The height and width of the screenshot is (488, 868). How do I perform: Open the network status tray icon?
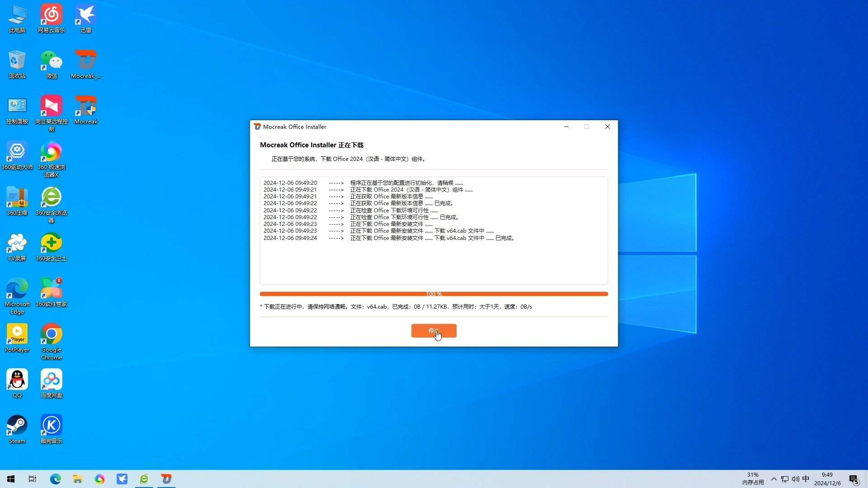[x=785, y=479]
